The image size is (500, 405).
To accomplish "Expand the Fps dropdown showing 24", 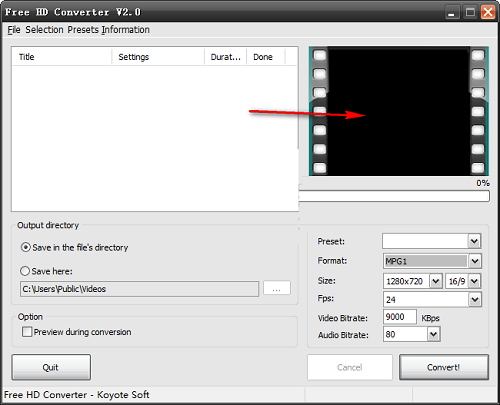I will pyautogui.click(x=475, y=299).
